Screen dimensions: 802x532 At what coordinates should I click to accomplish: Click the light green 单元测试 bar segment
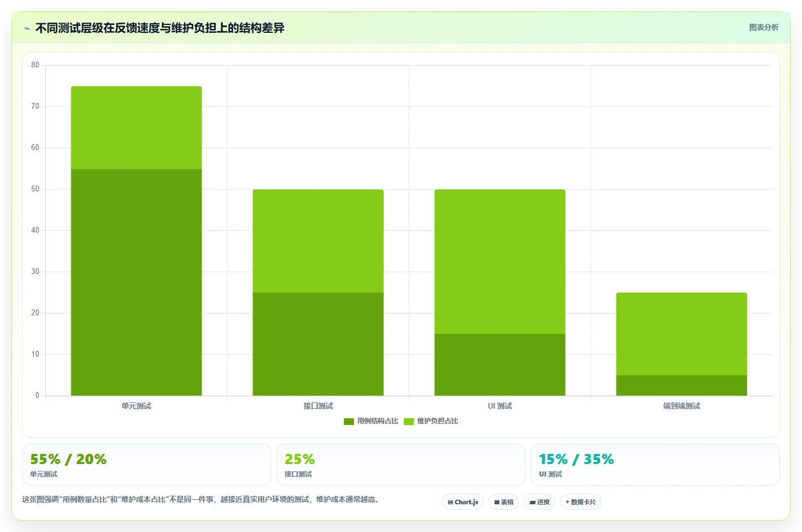point(136,128)
